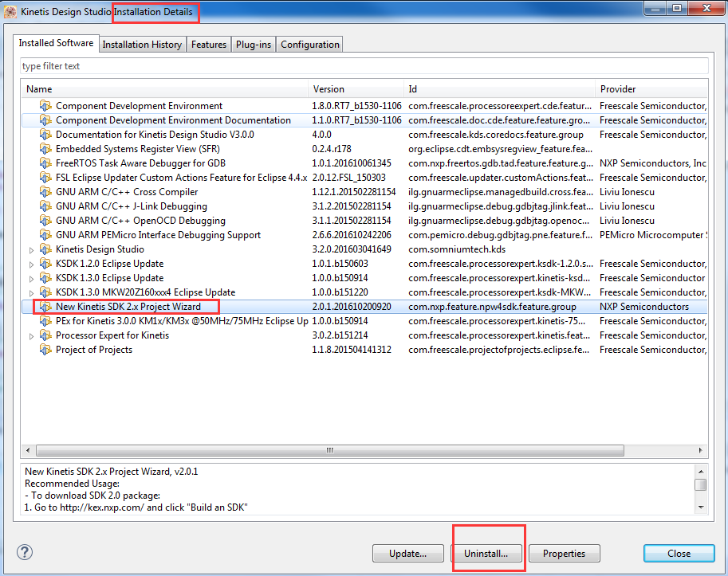
Task: Open help with the question mark icon
Action: coord(25,552)
